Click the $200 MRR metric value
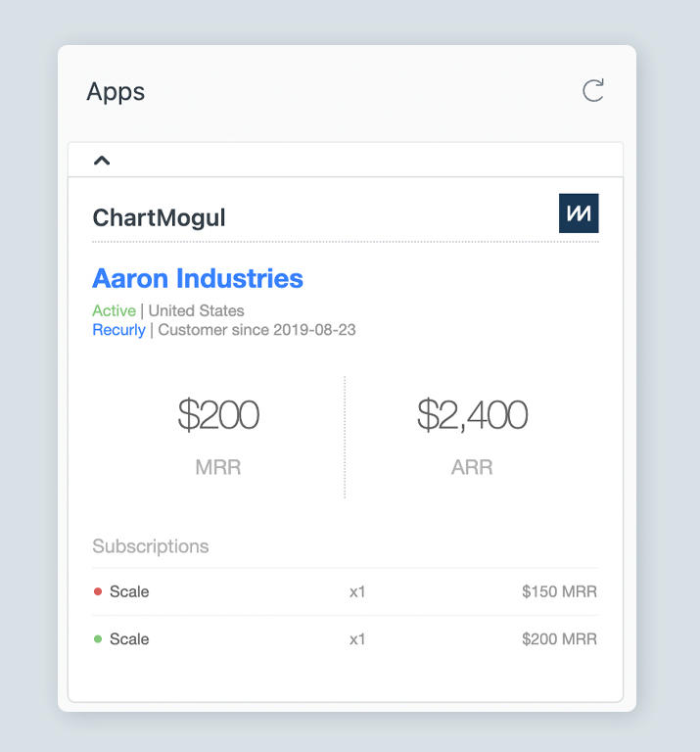 click(x=218, y=415)
